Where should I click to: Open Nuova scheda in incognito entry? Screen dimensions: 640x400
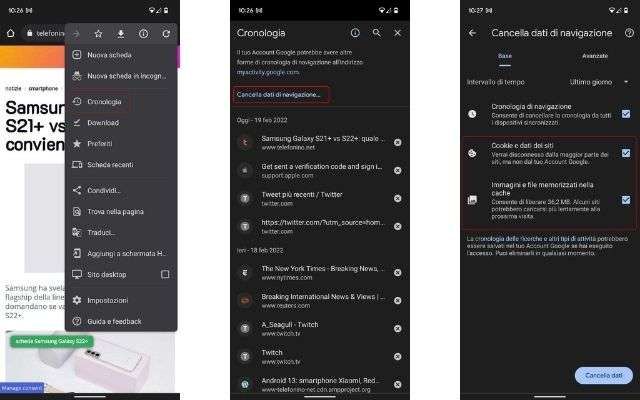121,76
